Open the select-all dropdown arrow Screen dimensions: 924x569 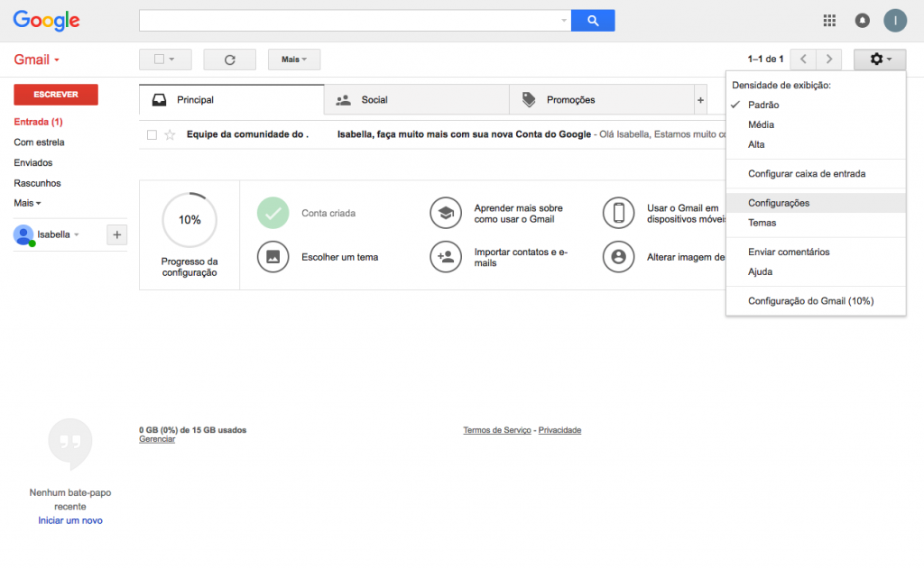pyautogui.click(x=171, y=60)
